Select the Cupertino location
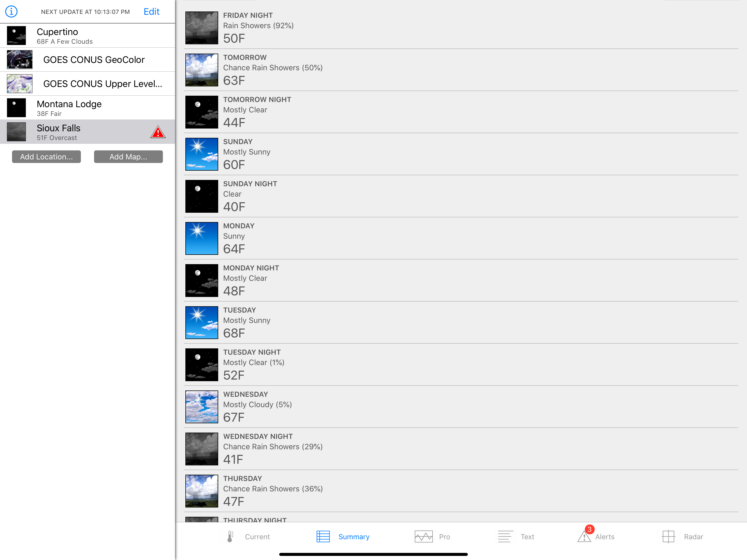 87,36
